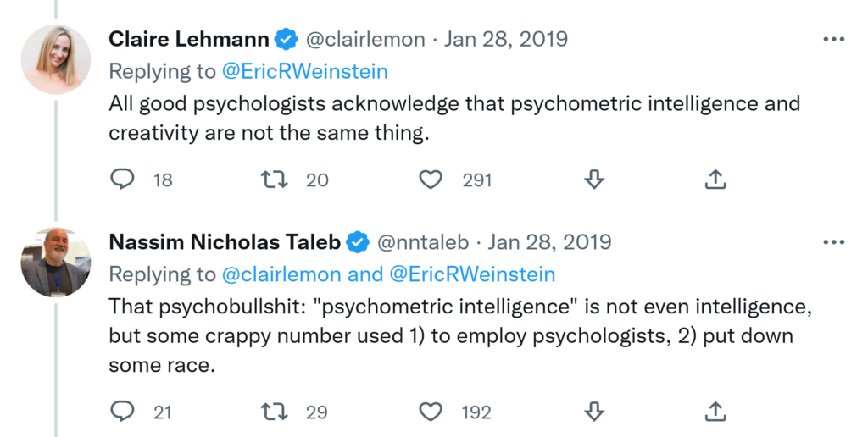Click the Claire Lehmann display name
This screenshot has width=868, height=437.
189,39
